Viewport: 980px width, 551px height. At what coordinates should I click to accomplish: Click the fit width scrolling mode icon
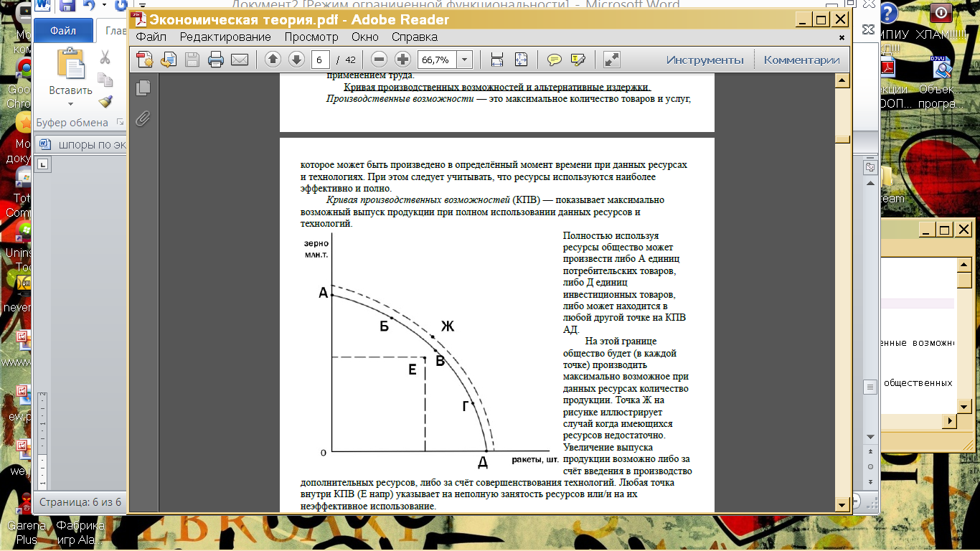(x=497, y=60)
